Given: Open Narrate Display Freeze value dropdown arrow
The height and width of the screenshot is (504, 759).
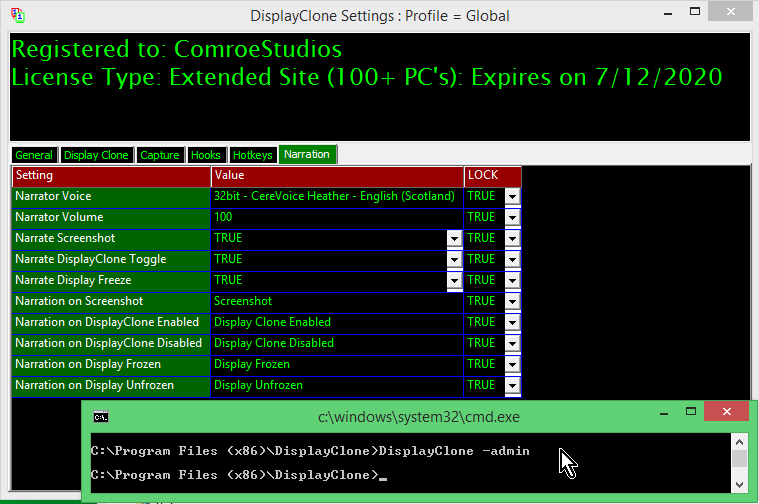Looking at the screenshot, I should point(454,280).
